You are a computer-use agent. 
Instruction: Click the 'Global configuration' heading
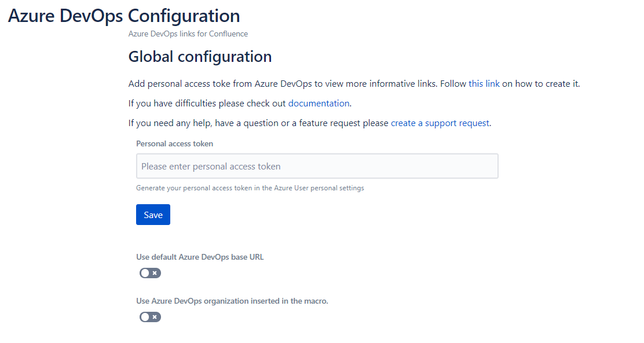(199, 56)
